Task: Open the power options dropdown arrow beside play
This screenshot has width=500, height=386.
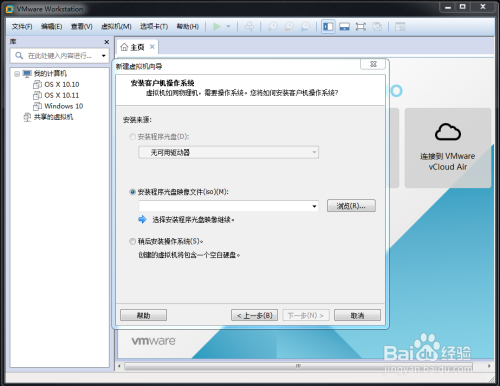Action: click(x=228, y=26)
